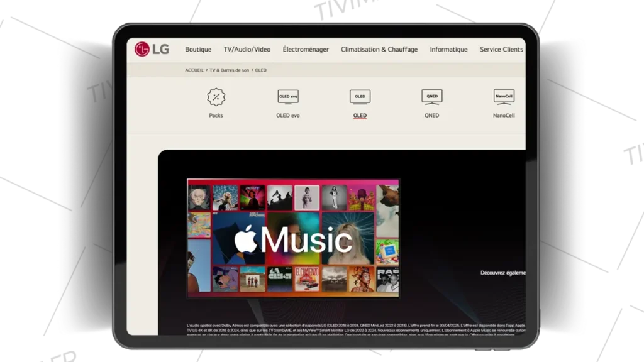The height and width of the screenshot is (362, 644).
Task: Select the QNED TV icon
Action: pos(431,97)
